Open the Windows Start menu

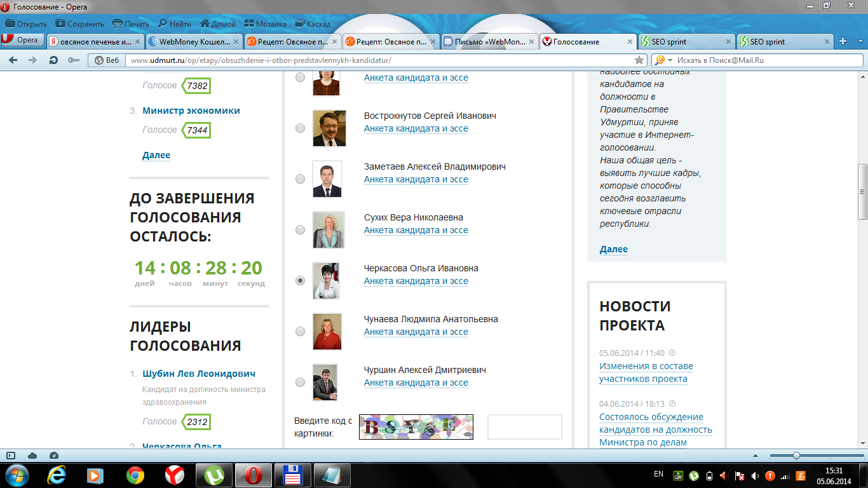click(18, 475)
